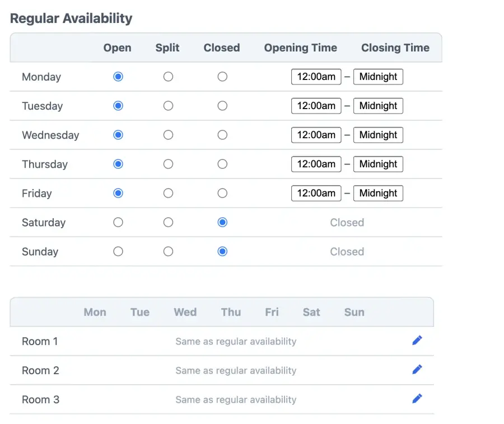Click the Thu column header

(231, 312)
